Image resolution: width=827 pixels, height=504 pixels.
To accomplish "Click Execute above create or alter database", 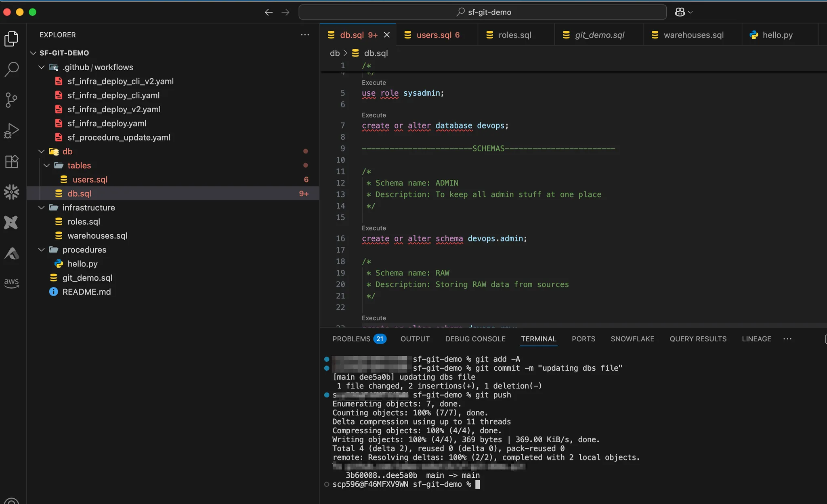I will (374, 115).
